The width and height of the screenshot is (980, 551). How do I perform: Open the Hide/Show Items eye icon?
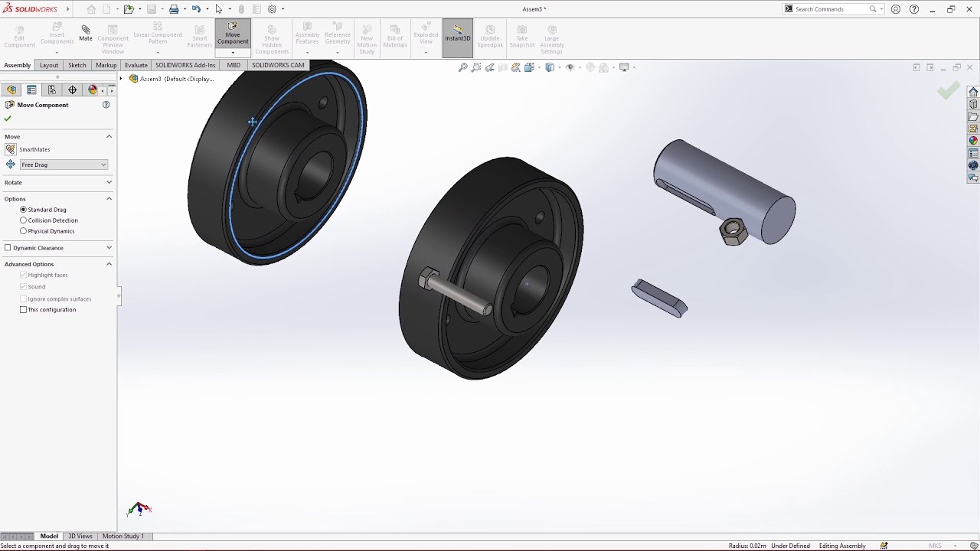pos(570,67)
